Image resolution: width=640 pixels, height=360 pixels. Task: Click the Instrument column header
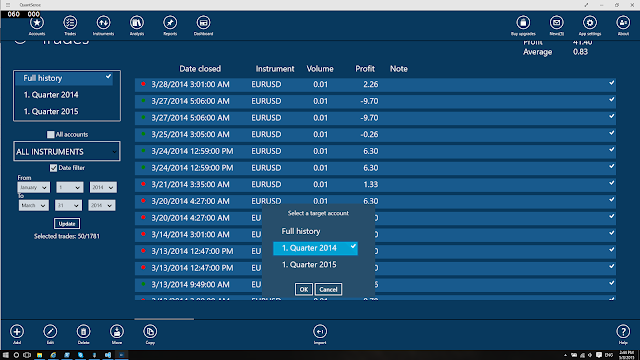[275, 69]
